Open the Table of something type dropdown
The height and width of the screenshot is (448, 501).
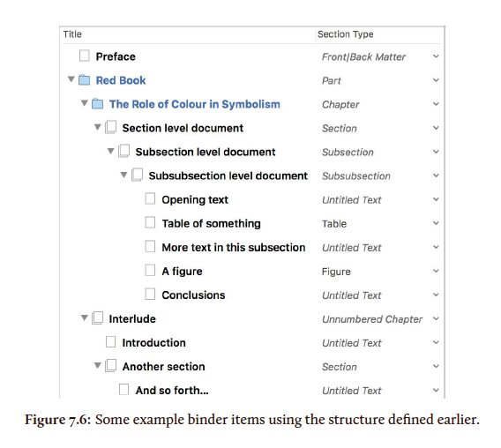click(x=436, y=223)
